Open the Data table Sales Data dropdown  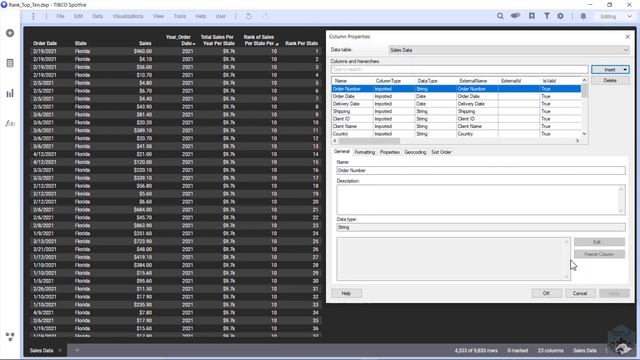coord(509,50)
